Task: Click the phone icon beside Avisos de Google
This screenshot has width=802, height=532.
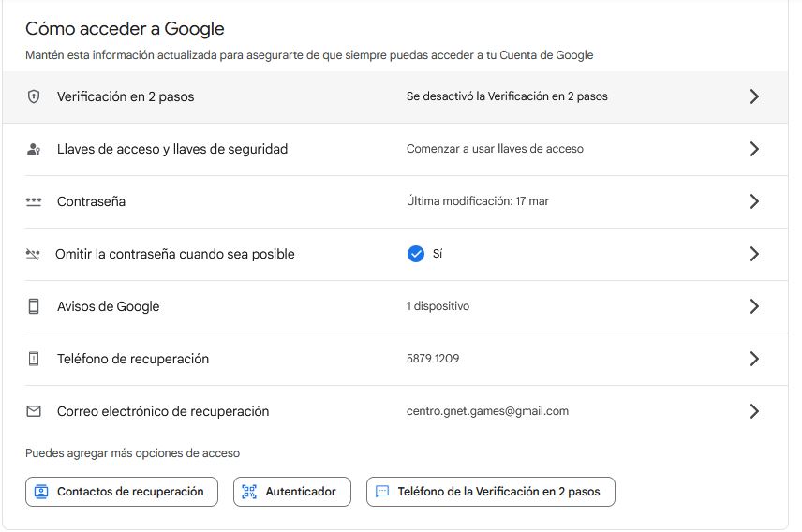Action: pyautogui.click(x=34, y=306)
